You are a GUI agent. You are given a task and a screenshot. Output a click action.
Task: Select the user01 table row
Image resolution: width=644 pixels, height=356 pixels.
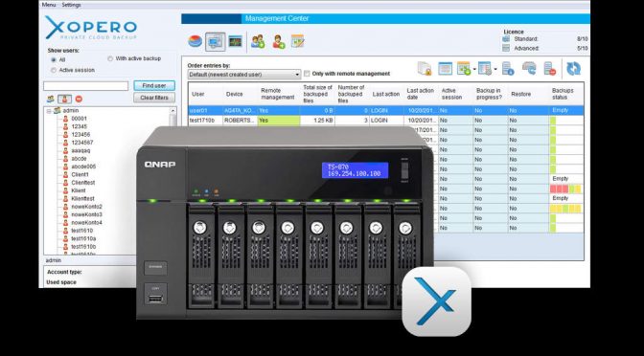tap(385, 111)
